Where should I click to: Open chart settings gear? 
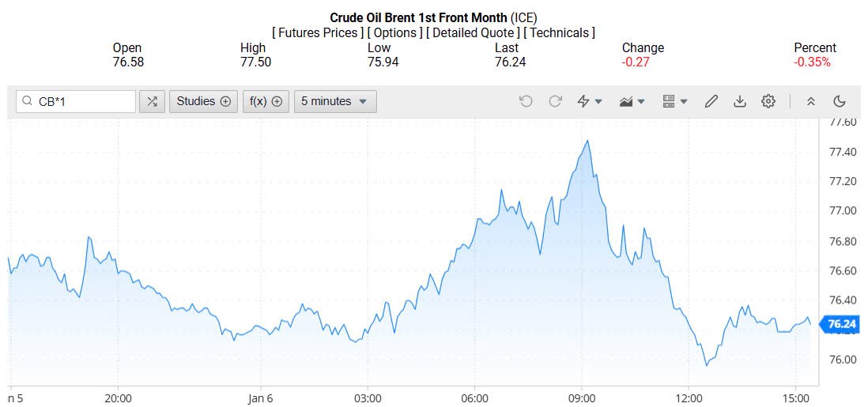pos(768,101)
